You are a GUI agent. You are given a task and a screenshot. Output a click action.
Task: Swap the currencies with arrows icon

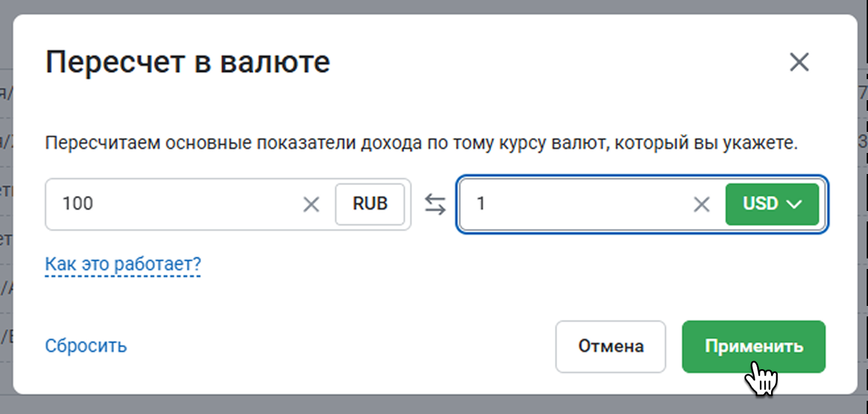click(x=435, y=204)
